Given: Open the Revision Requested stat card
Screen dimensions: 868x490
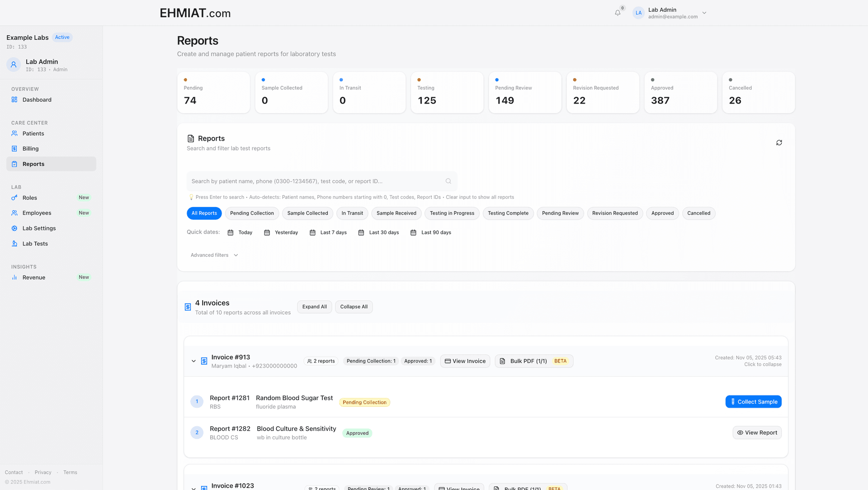Looking at the screenshot, I should click(603, 93).
